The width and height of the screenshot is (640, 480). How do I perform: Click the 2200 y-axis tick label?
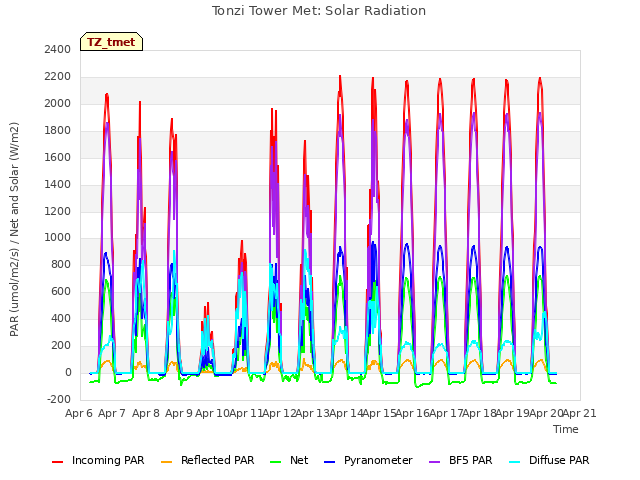(x=58, y=76)
